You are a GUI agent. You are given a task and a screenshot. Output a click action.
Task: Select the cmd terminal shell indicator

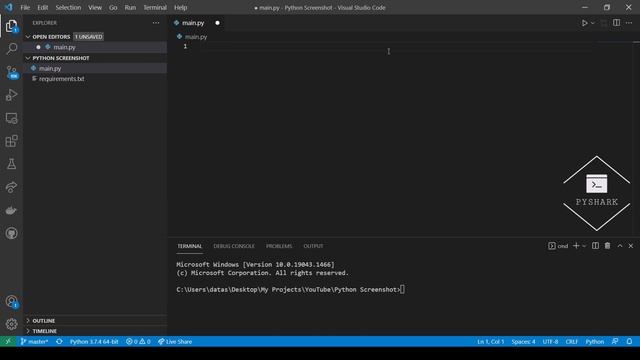click(x=558, y=246)
